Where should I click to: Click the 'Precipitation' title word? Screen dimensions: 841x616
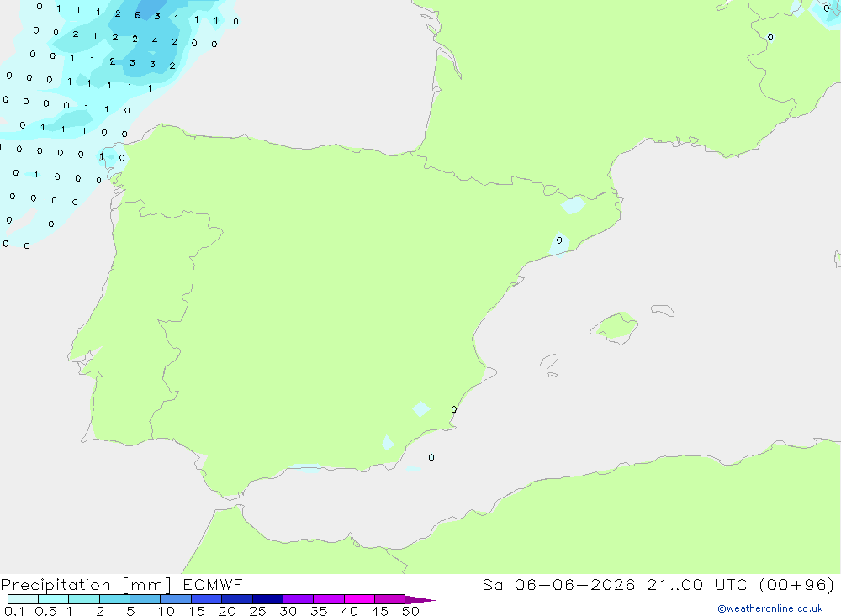[x=56, y=585]
